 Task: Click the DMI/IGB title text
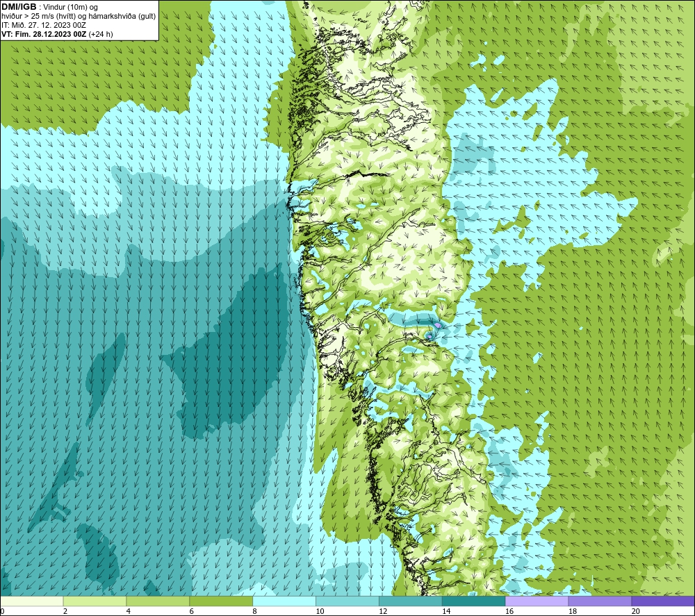click(19, 7)
